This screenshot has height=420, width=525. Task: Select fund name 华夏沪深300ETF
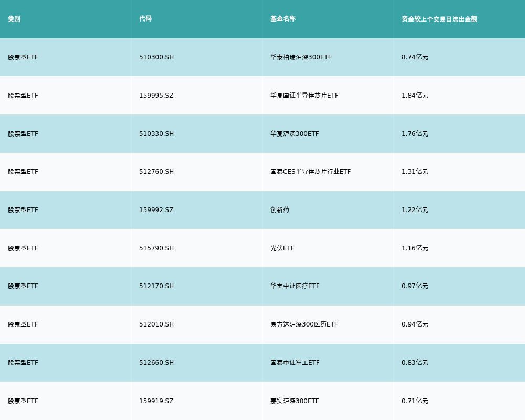pos(295,134)
